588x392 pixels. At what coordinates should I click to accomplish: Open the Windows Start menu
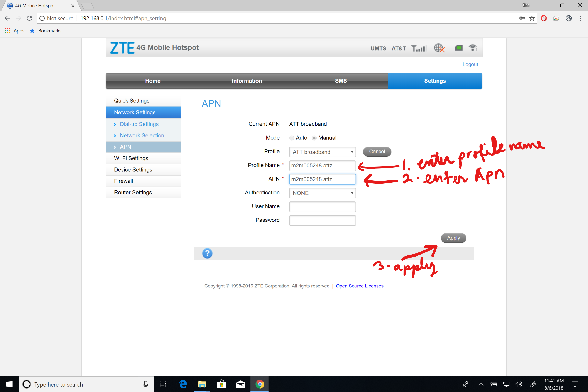point(9,384)
